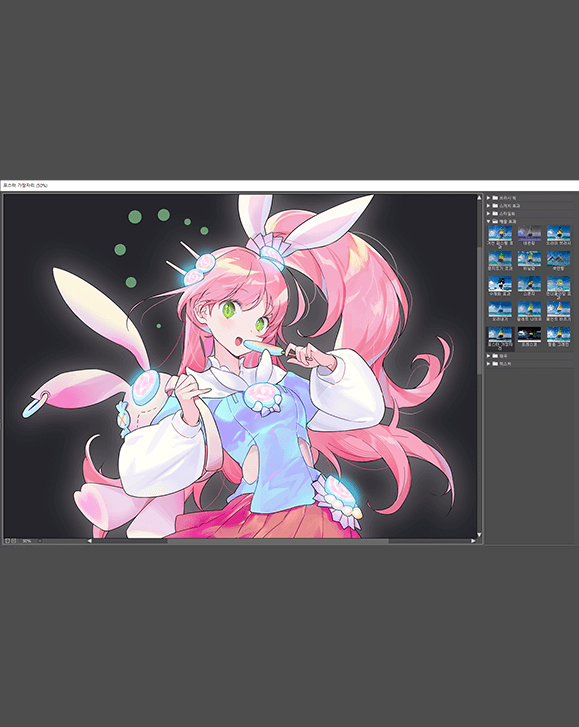Collapse the open 예술 효과 folder triangle

(x=488, y=221)
